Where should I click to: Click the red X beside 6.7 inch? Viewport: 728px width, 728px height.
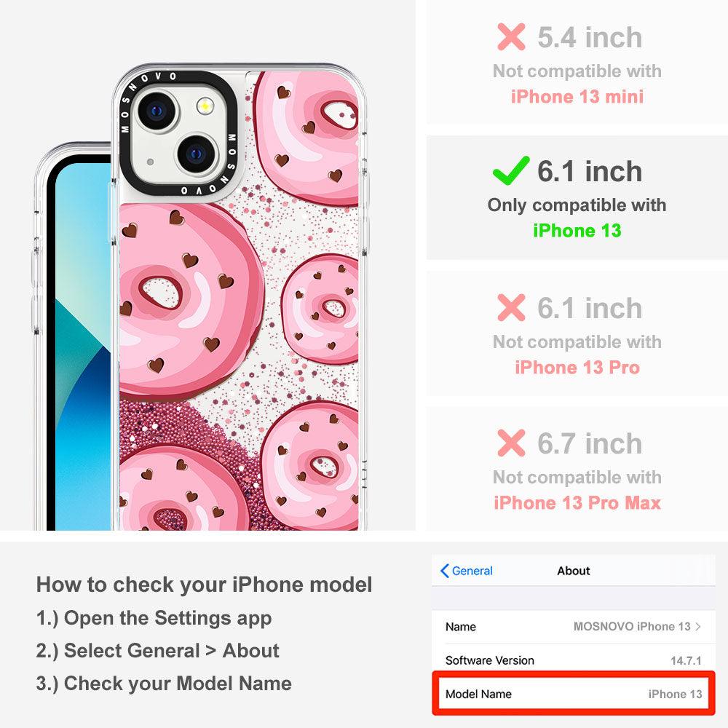click(x=511, y=443)
